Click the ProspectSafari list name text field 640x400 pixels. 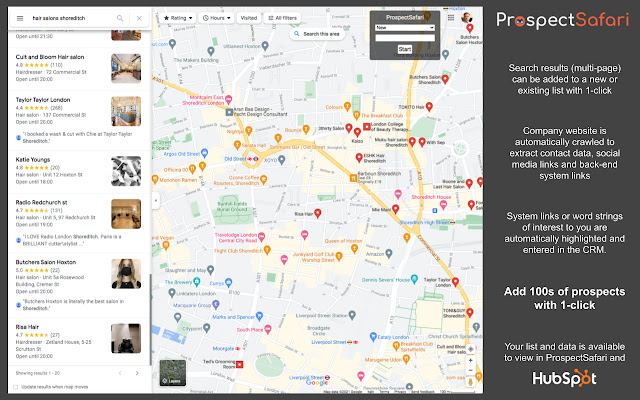(405, 38)
